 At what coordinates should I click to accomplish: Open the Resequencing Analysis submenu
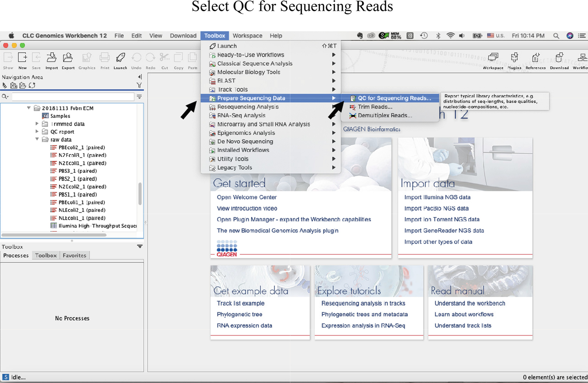coord(270,107)
